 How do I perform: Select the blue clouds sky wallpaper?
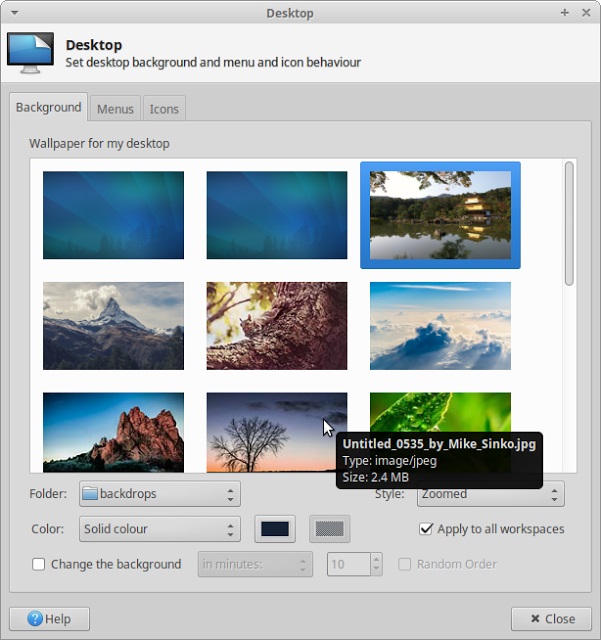point(440,325)
